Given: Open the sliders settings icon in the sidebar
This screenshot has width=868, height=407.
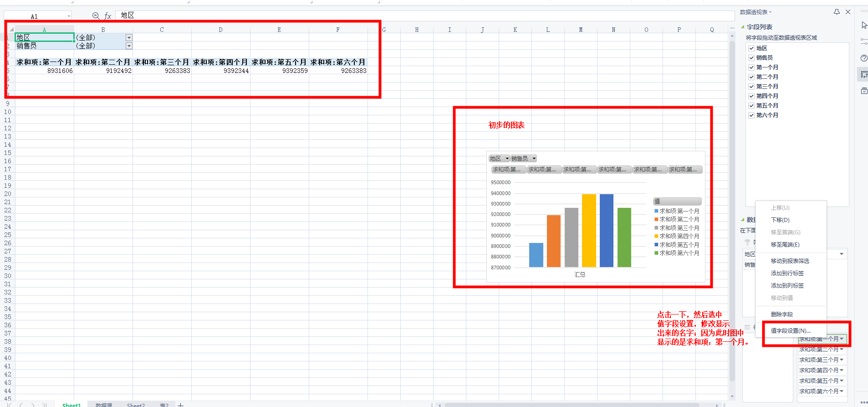Looking at the screenshot, I should [x=864, y=41].
